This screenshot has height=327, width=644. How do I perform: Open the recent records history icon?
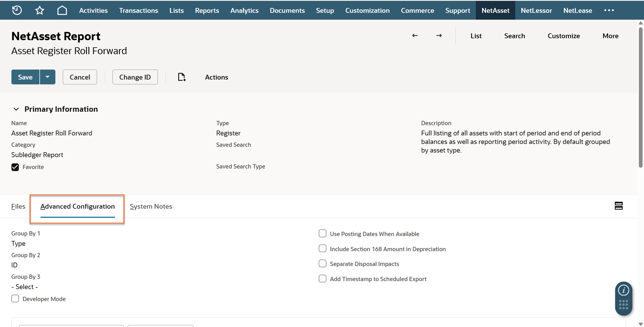point(17,10)
